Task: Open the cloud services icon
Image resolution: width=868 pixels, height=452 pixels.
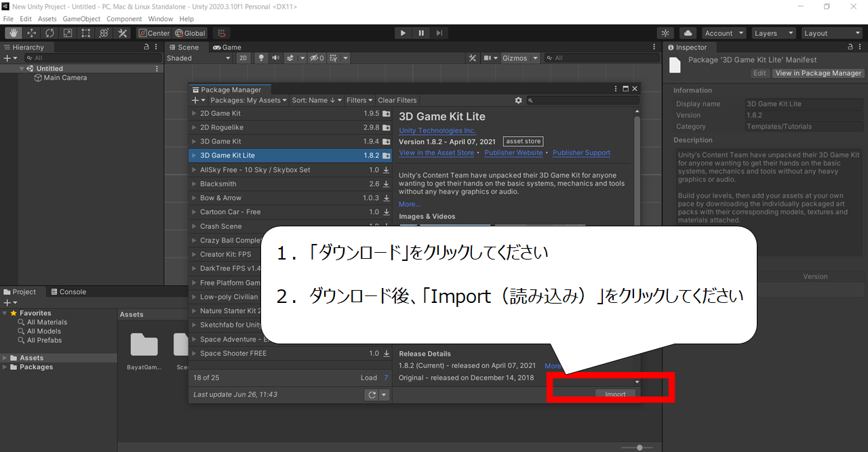Action: (688, 33)
